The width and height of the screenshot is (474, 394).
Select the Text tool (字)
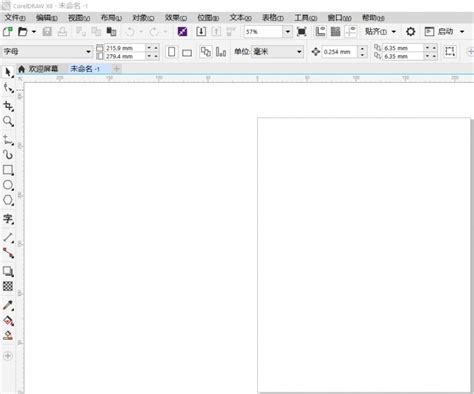point(8,219)
